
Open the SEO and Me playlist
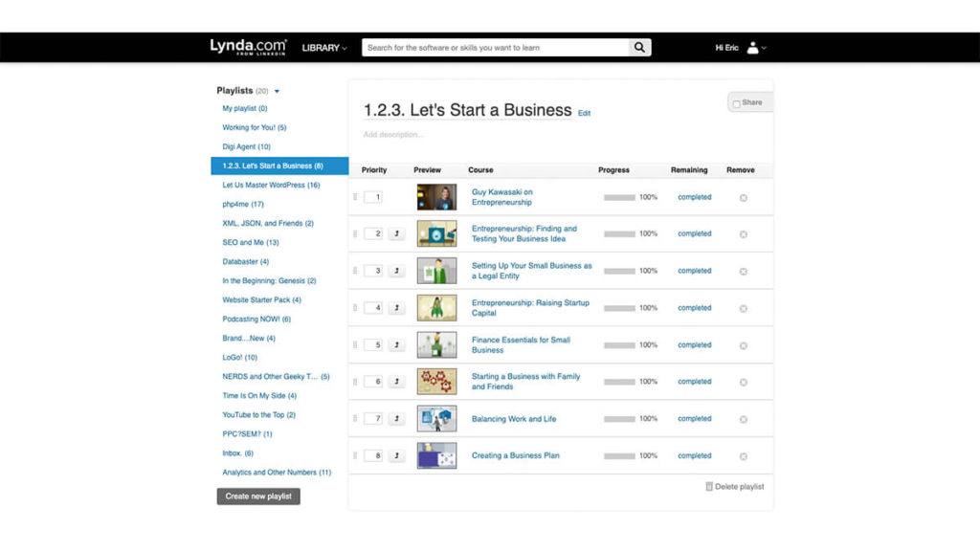coord(250,242)
